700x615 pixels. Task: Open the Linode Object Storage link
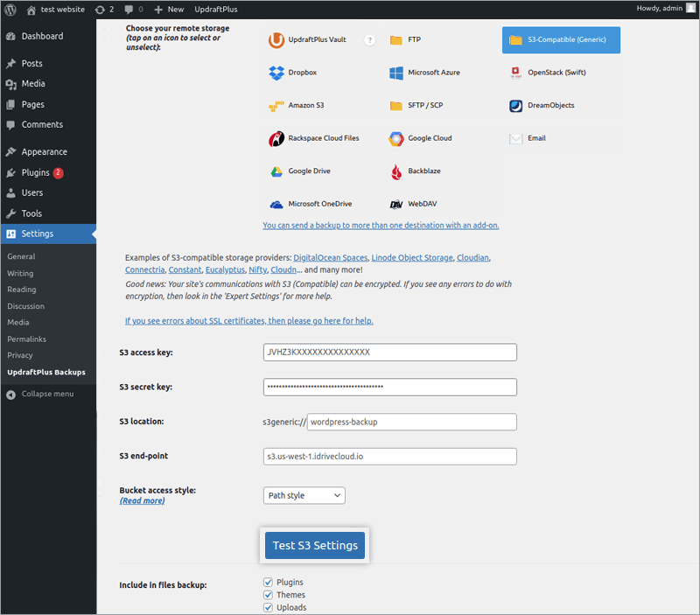coord(412,257)
